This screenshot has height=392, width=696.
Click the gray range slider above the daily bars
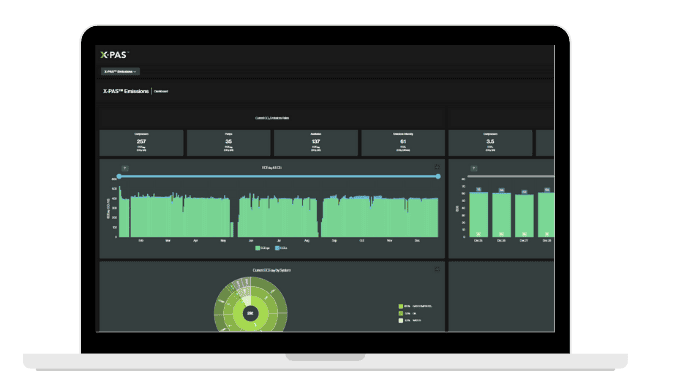point(510,176)
